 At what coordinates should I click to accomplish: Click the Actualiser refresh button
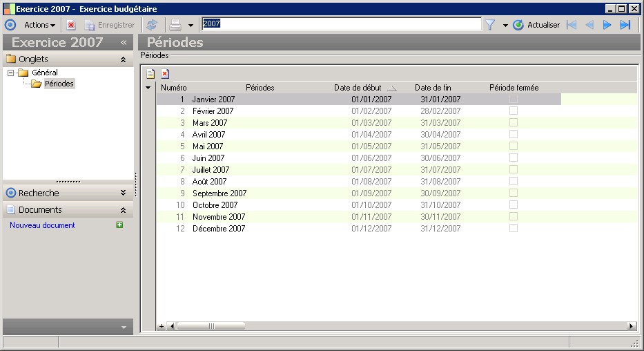pos(536,25)
